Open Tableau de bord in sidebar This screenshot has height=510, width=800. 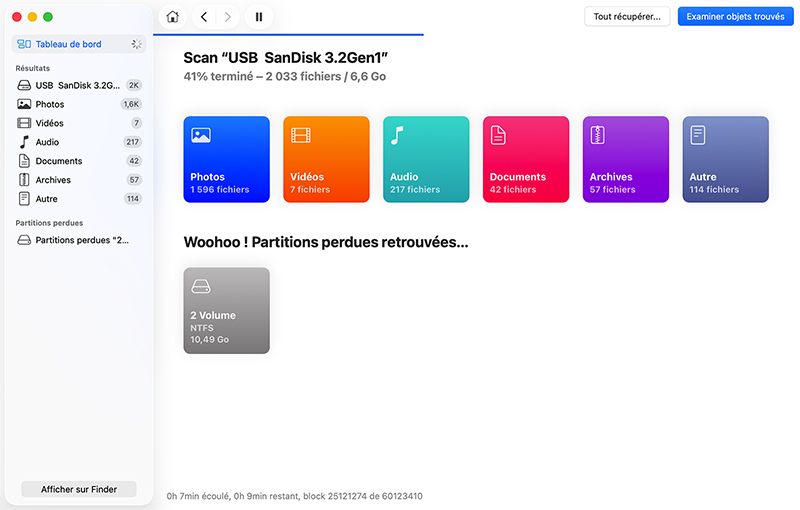[79, 44]
